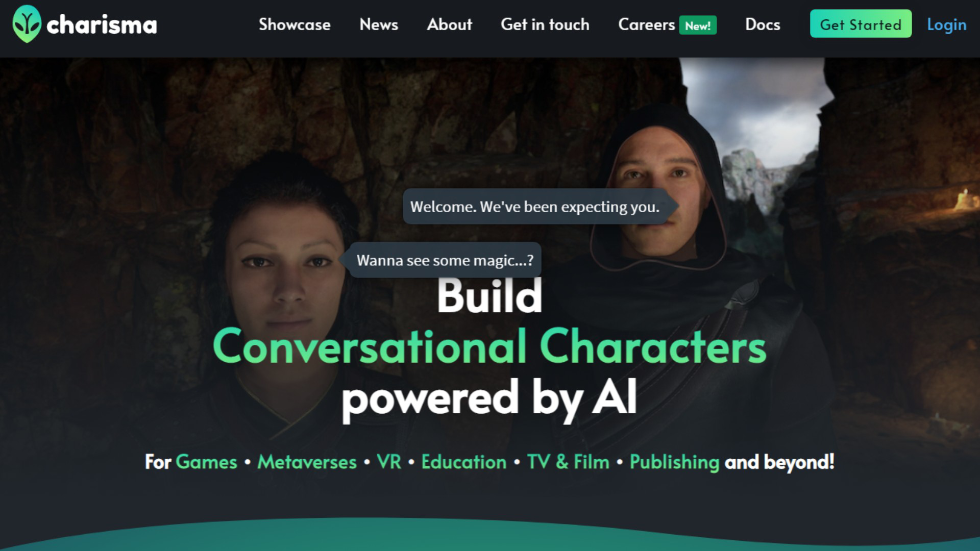Click the green Charisma alien logo icon
This screenshot has height=551, width=980.
27,24
